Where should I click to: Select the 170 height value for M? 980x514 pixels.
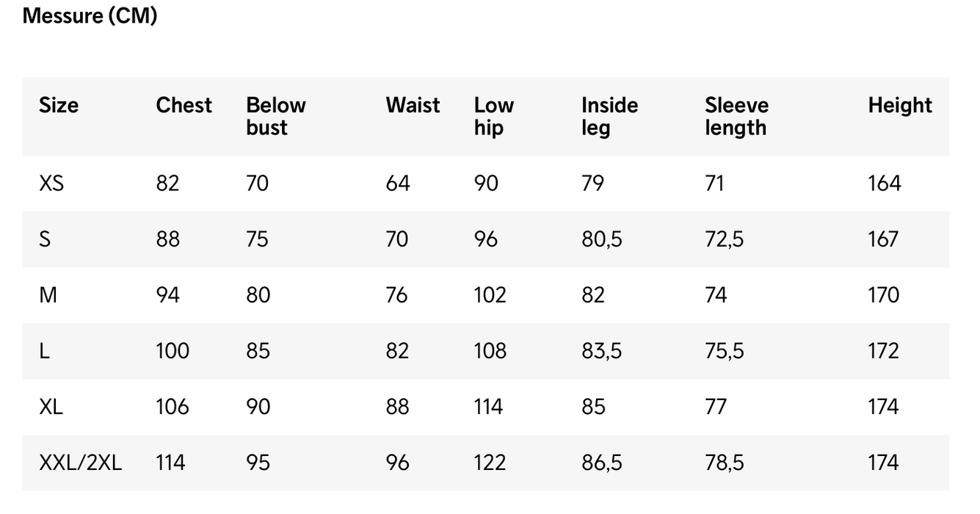pyautogui.click(x=884, y=295)
